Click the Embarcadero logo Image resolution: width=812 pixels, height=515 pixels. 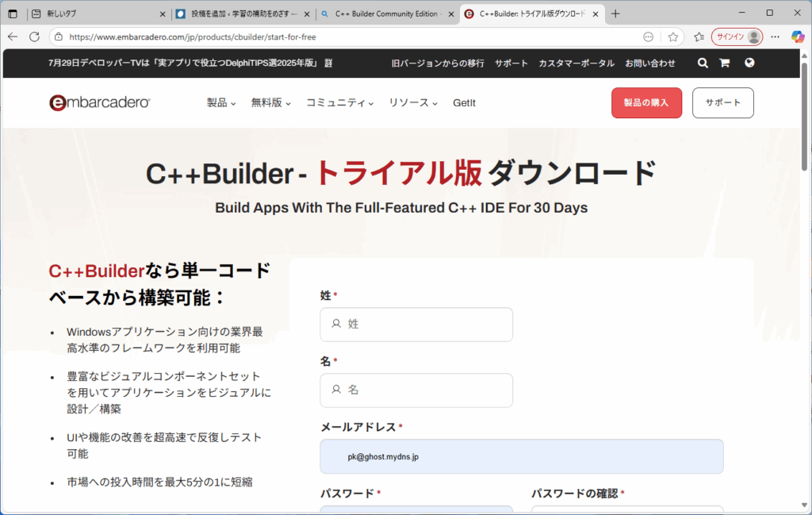point(99,102)
